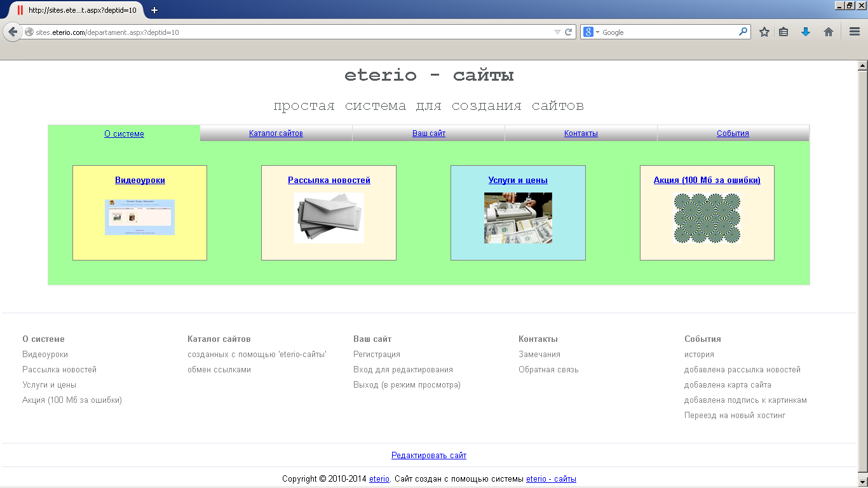Click the Редактировать сайт link

click(x=429, y=456)
